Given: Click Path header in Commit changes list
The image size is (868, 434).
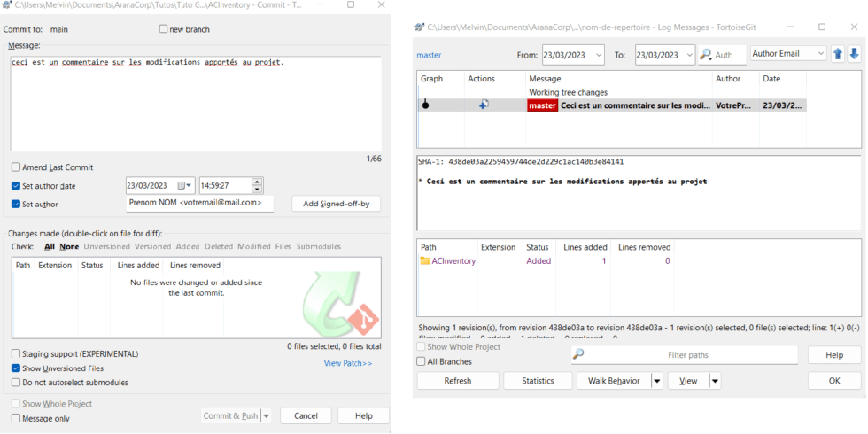Looking at the screenshot, I should click(23, 265).
